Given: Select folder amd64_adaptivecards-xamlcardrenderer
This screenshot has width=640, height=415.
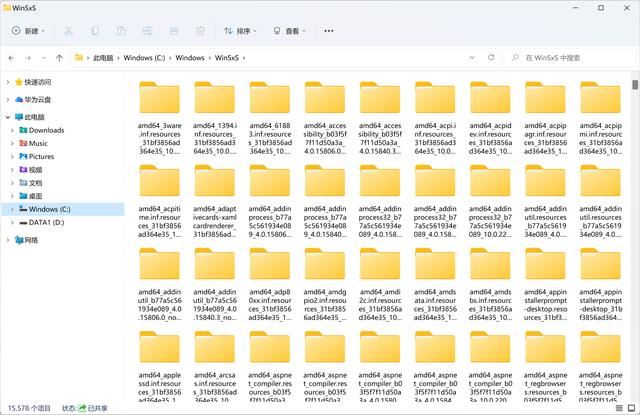Looking at the screenshot, I should (215, 202).
